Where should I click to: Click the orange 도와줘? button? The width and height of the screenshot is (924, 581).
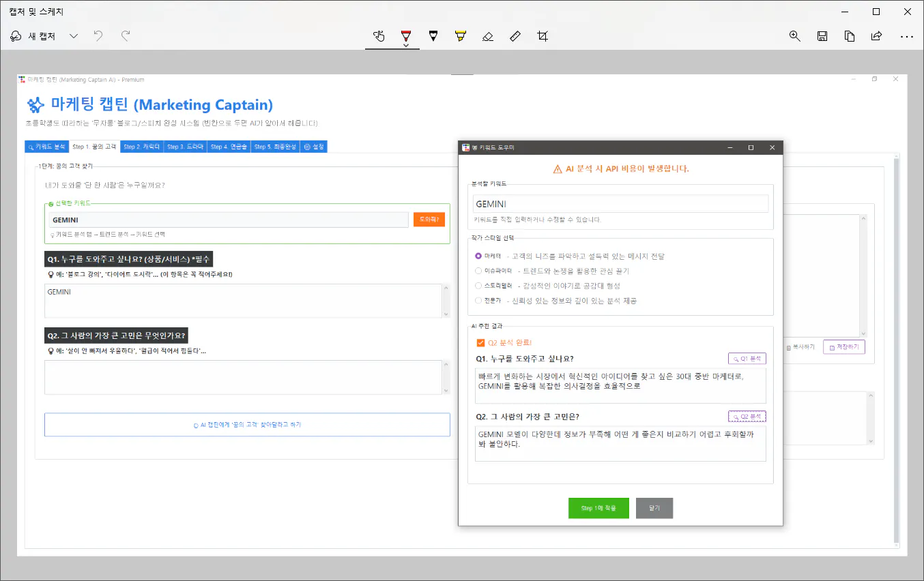[429, 220]
